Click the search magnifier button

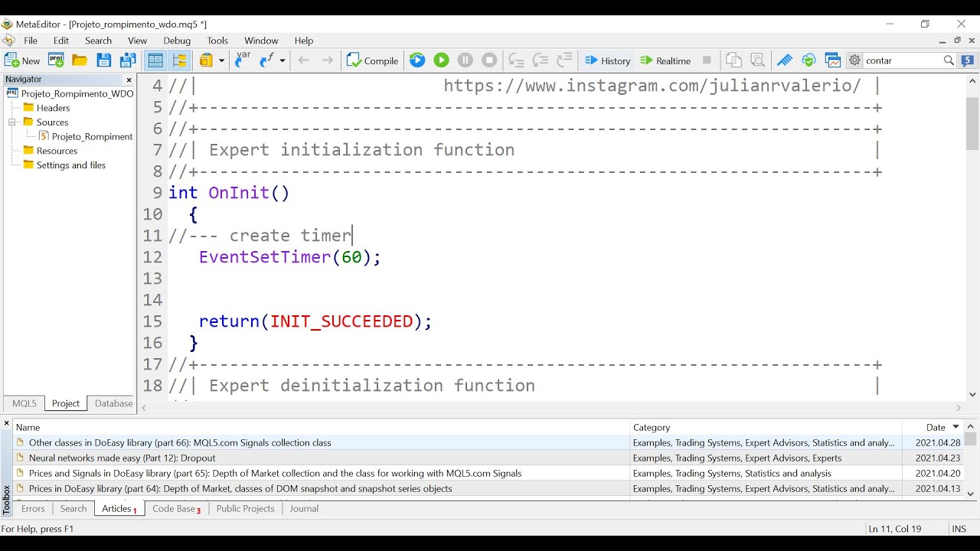(949, 60)
